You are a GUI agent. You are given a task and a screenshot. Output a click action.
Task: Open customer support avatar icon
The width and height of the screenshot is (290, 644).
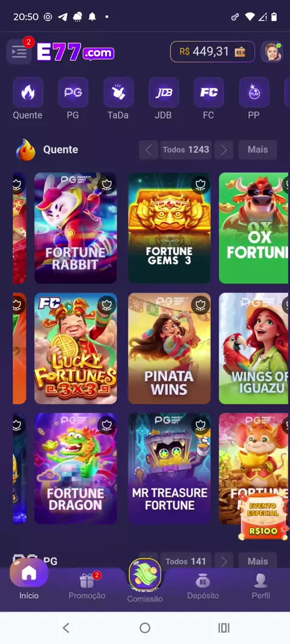tap(272, 52)
